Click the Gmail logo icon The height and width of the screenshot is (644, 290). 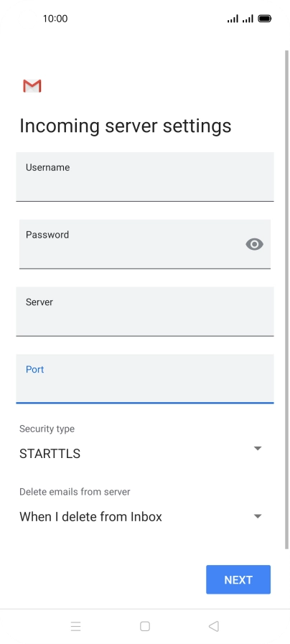pyautogui.click(x=32, y=86)
